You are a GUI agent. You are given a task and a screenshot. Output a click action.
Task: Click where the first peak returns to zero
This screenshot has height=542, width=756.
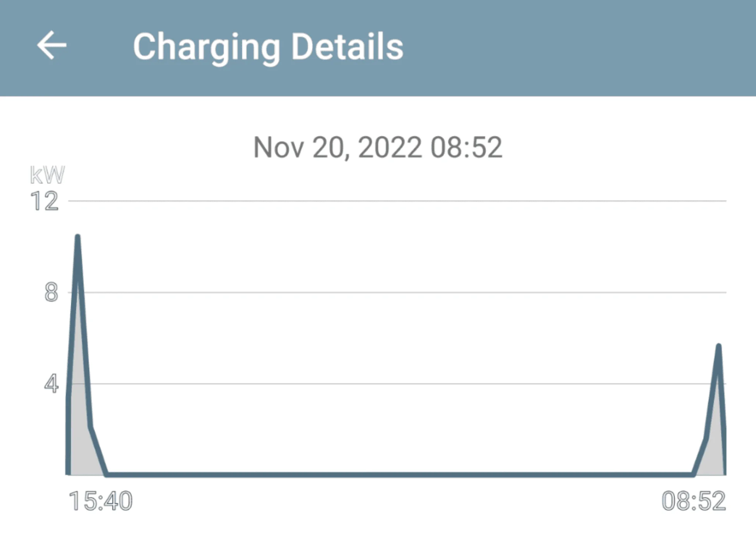(107, 474)
